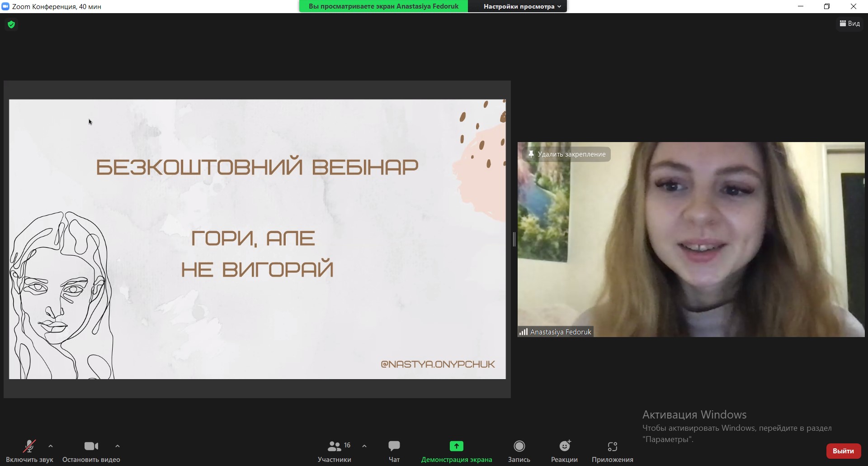Image resolution: width=868 pixels, height=466 pixels.
Task: Open the Реакции emoji menu
Action: 564,451
